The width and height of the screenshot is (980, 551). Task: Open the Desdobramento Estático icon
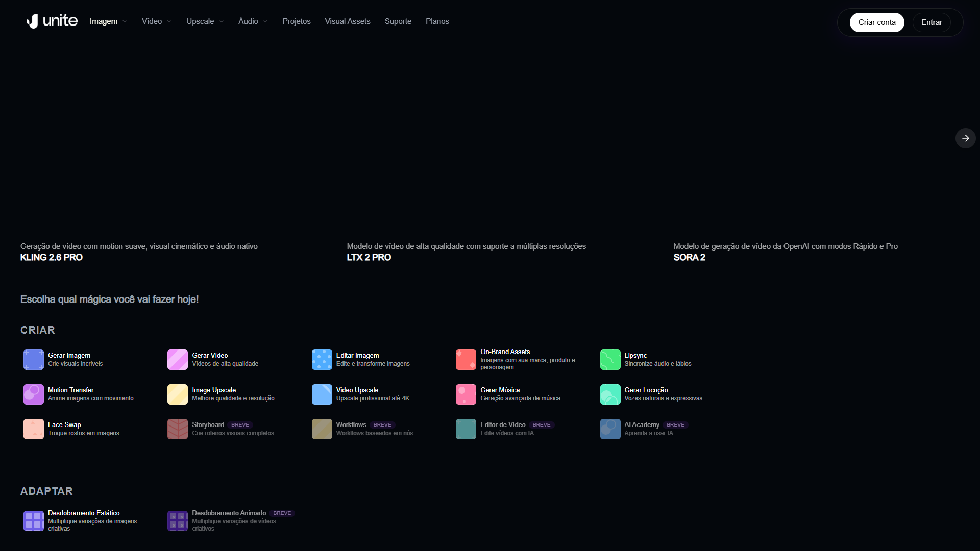pos(34,521)
